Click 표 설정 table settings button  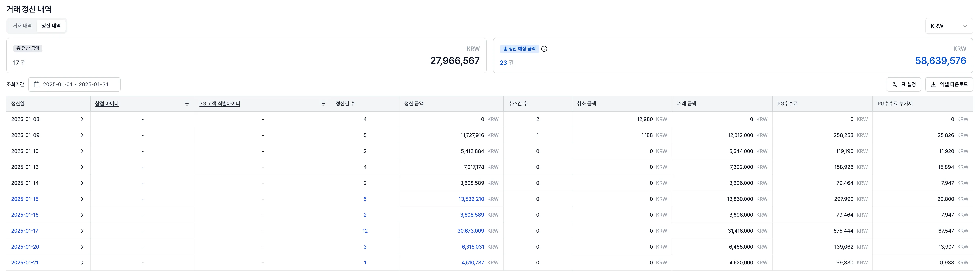click(904, 84)
